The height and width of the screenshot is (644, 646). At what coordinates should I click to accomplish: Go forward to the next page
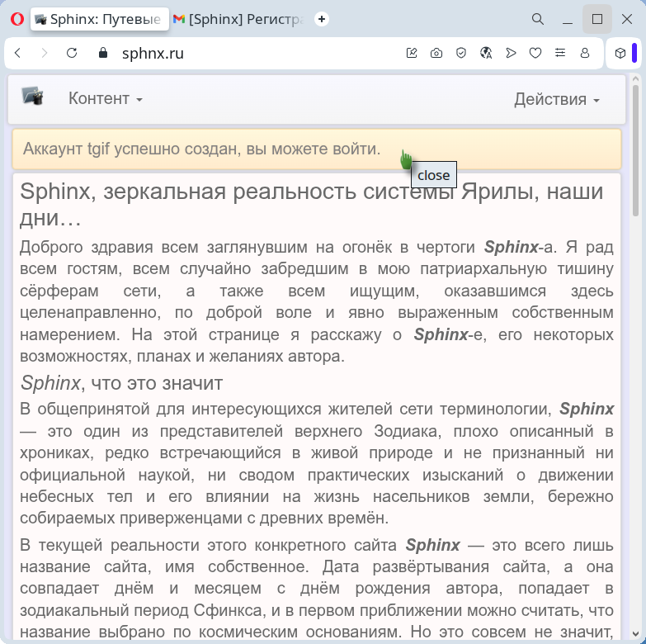[x=44, y=53]
